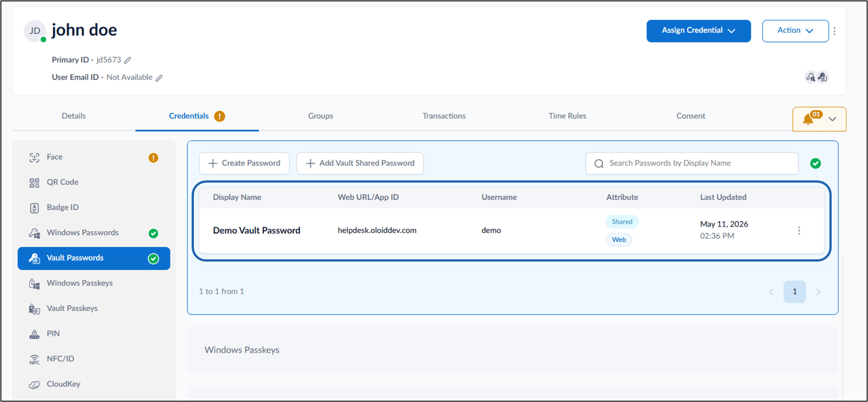Click the Web attribute tag
Image resolution: width=868 pixels, height=402 pixels.
619,240
